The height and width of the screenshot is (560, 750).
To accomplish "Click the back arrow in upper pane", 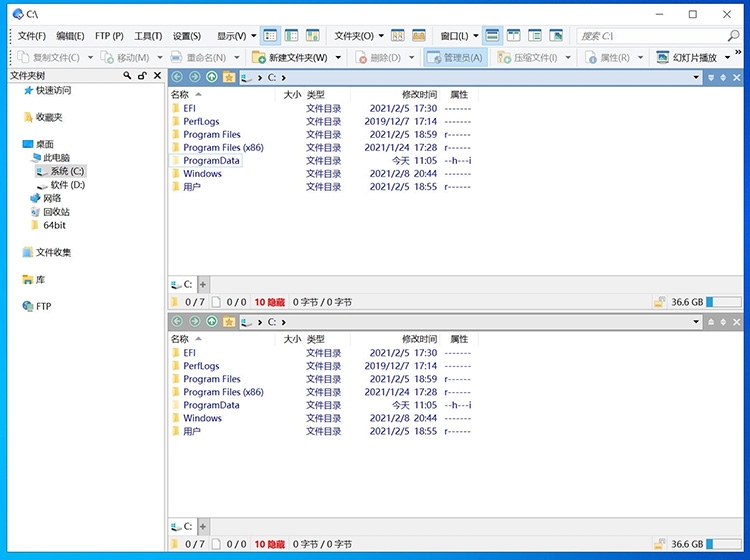I will click(x=177, y=77).
